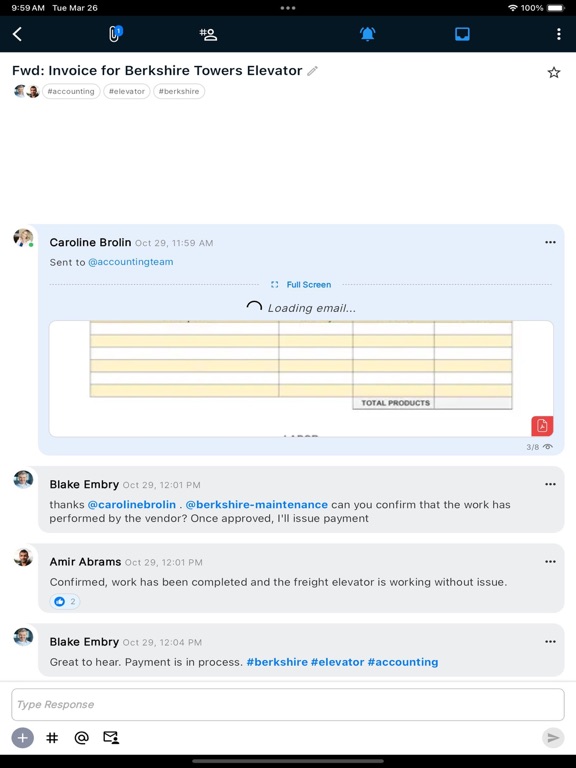This screenshot has height=768, width=576.
Task: Click the @berkshire-maintenance mention
Action: (257, 504)
